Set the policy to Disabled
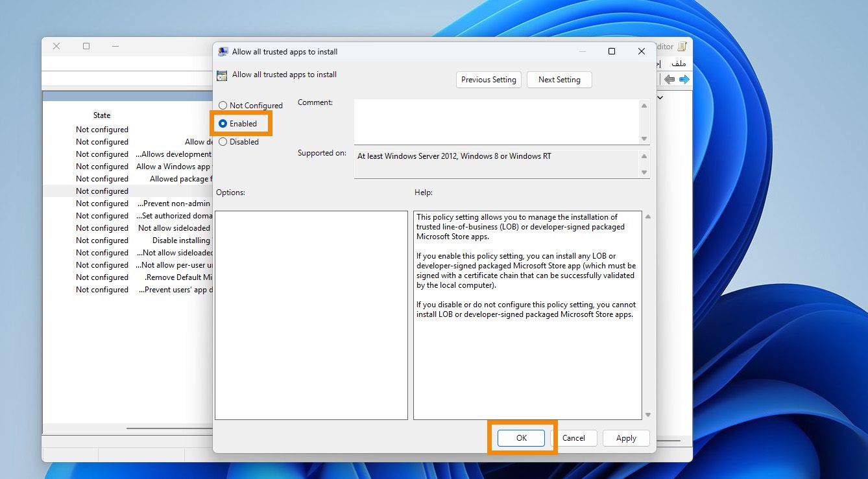 tap(239, 142)
